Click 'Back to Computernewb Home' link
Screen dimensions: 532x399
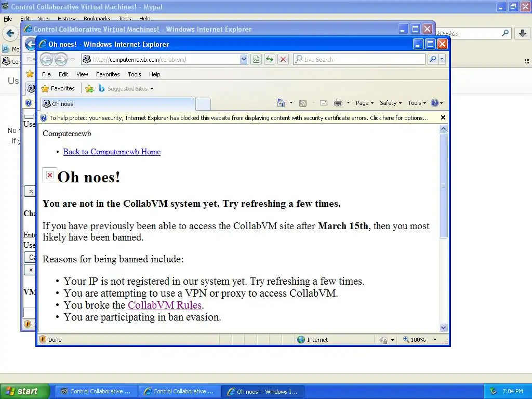[112, 152]
